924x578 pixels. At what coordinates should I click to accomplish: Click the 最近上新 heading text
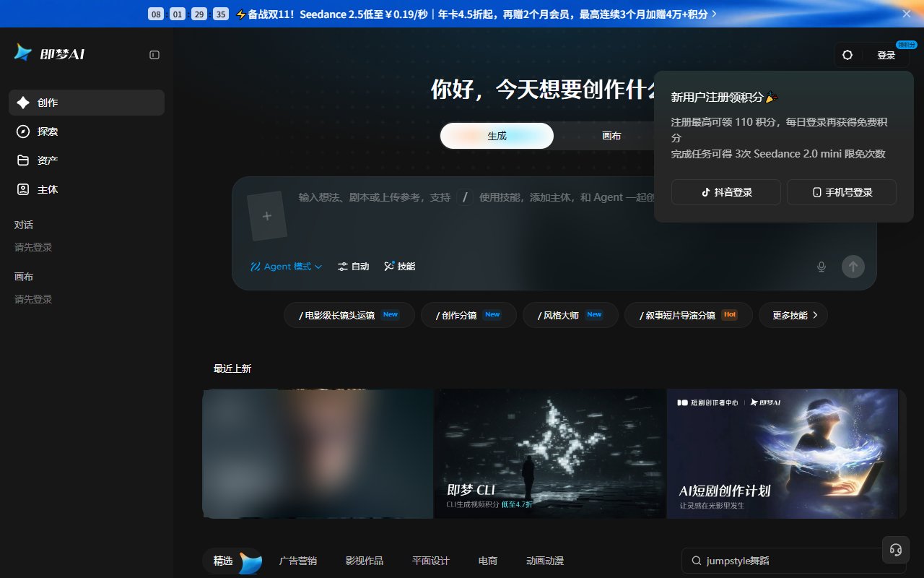pyautogui.click(x=232, y=368)
